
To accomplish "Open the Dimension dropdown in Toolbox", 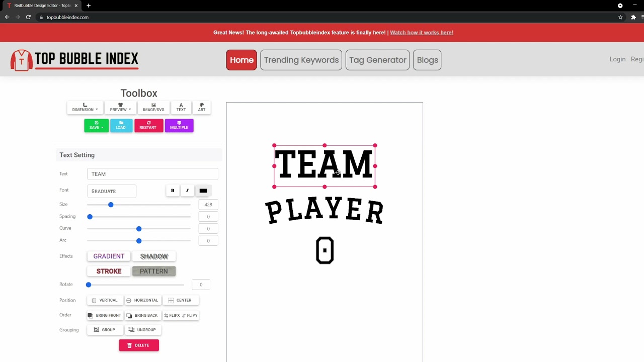I will [85, 108].
